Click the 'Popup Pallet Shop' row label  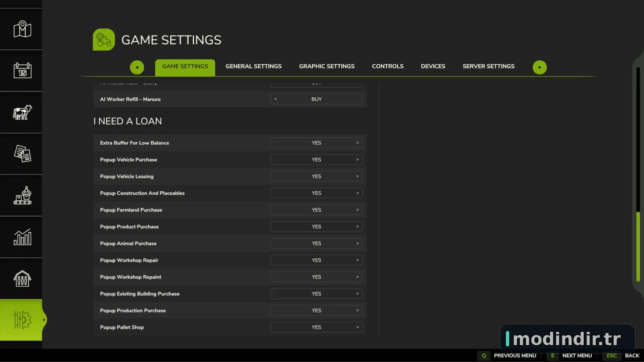point(122,327)
